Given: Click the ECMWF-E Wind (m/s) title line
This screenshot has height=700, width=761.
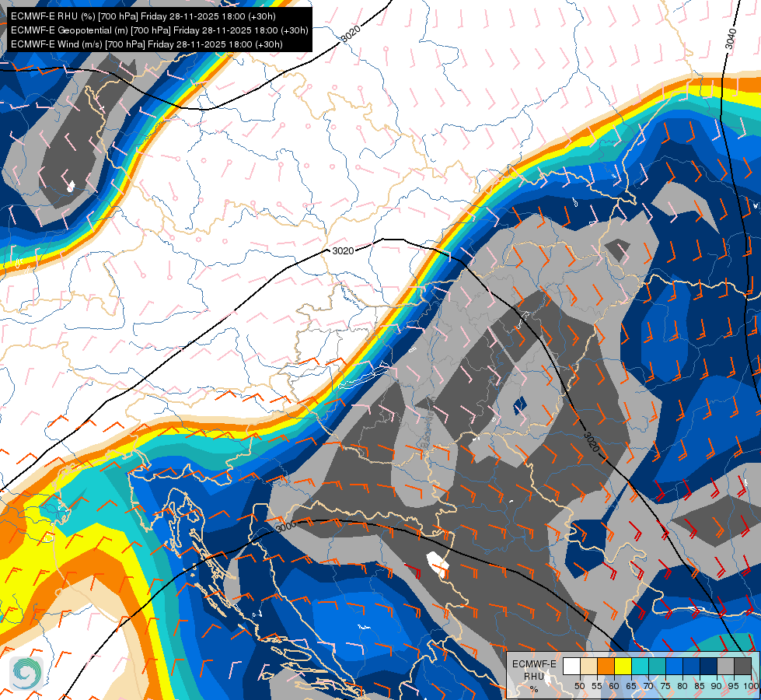Looking at the screenshot, I should click(x=147, y=44).
